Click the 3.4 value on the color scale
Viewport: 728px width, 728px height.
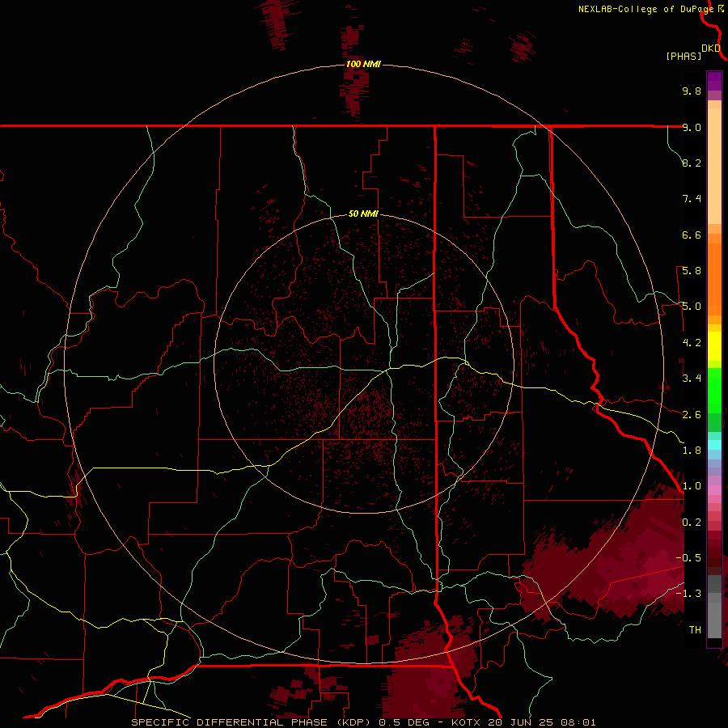692,379
